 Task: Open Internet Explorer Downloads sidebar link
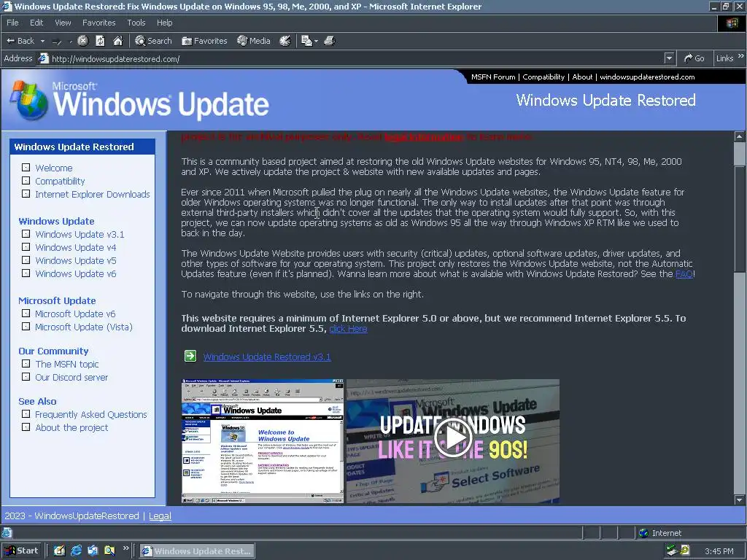pyautogui.click(x=93, y=194)
